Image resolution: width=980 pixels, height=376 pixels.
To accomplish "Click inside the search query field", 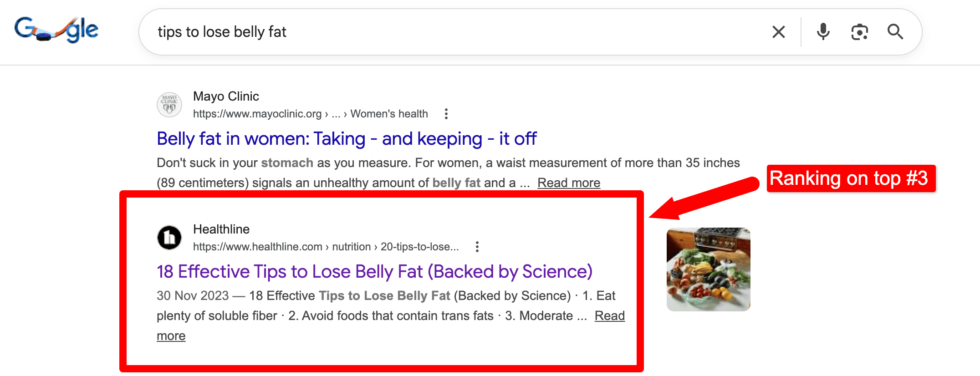I will click(x=410, y=32).
